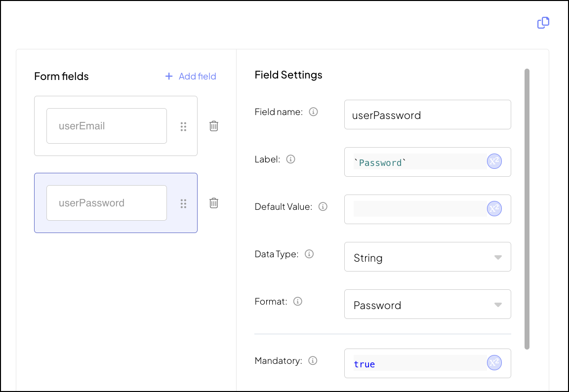Screen dimensions: 569x392
Task: Click info icon next to Format
Action: [x=298, y=302]
